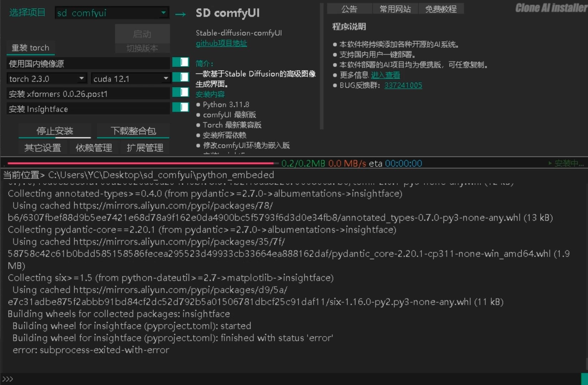Click the 程序说明 heading

tap(349, 27)
